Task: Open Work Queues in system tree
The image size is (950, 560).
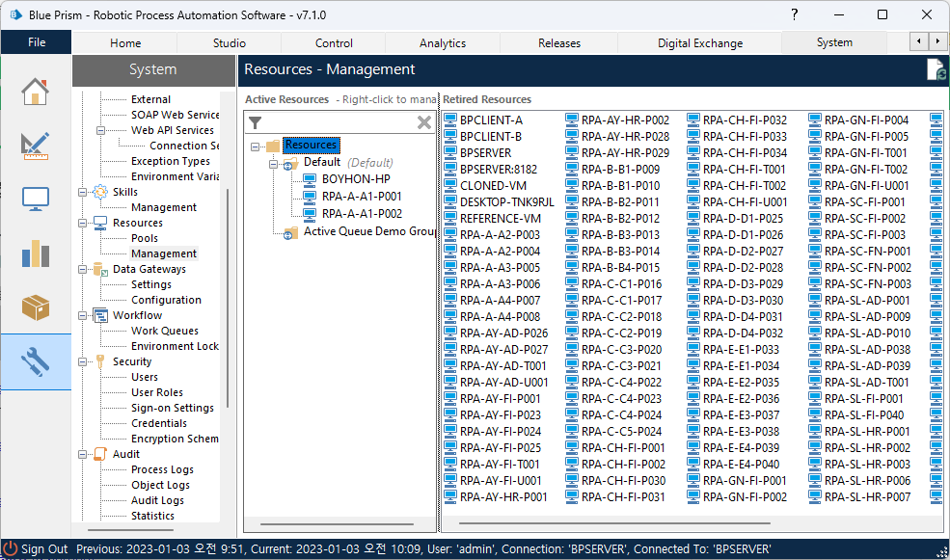Action: click(x=165, y=331)
